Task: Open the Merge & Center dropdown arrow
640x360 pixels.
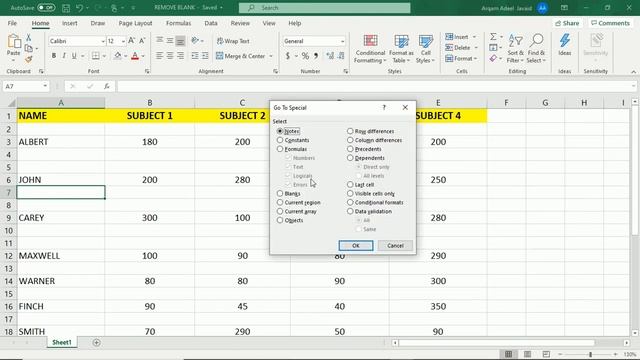Action: 270,56
